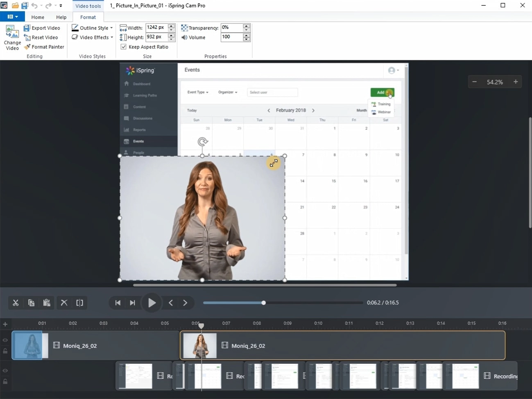Click the Width input field

156,27
